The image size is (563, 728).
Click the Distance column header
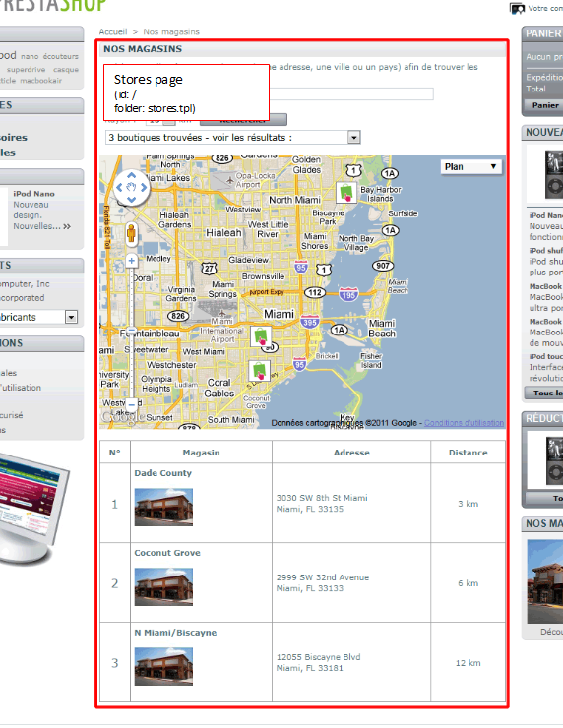pyautogui.click(x=469, y=453)
